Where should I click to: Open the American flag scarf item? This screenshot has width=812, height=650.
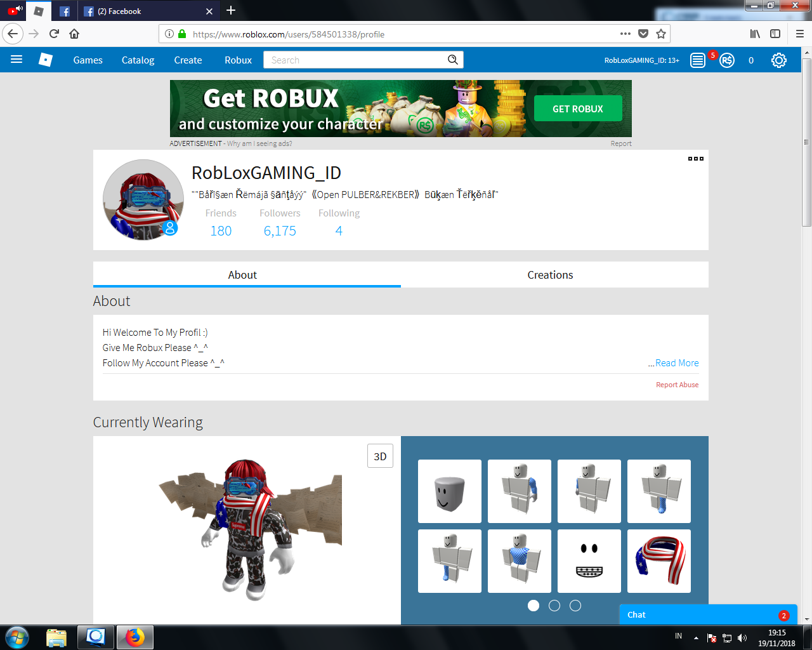[x=659, y=561]
